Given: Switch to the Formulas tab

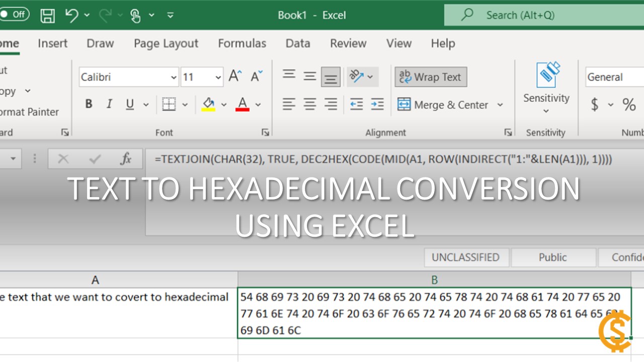Looking at the screenshot, I should click(x=242, y=44).
